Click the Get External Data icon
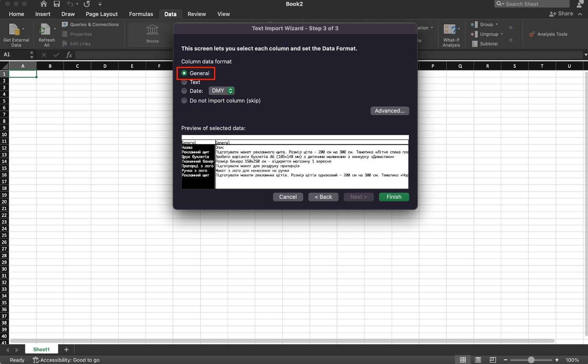 click(x=14, y=30)
